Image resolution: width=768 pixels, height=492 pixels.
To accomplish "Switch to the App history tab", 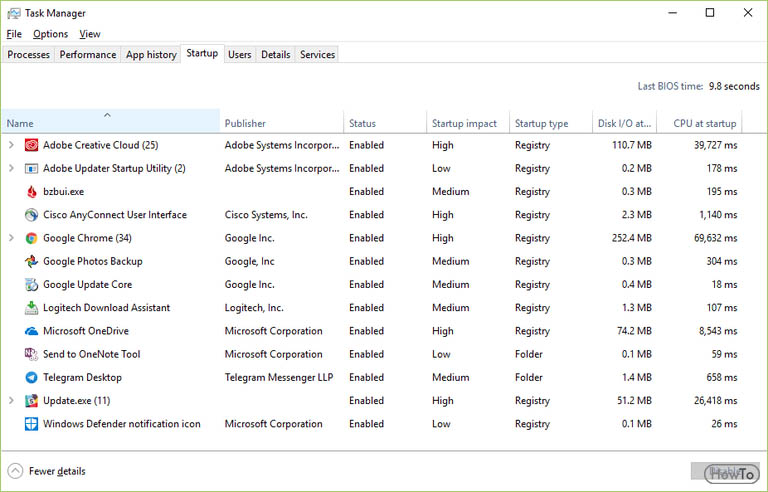I will pyautogui.click(x=151, y=54).
